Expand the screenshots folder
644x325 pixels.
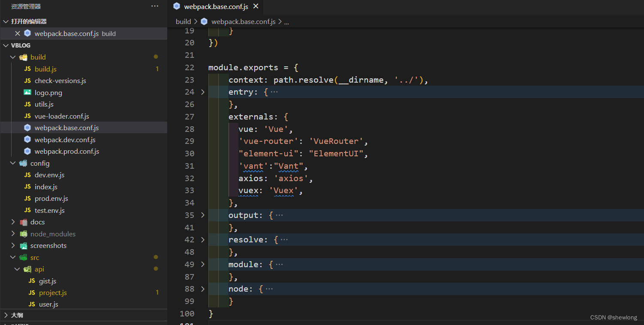13,245
